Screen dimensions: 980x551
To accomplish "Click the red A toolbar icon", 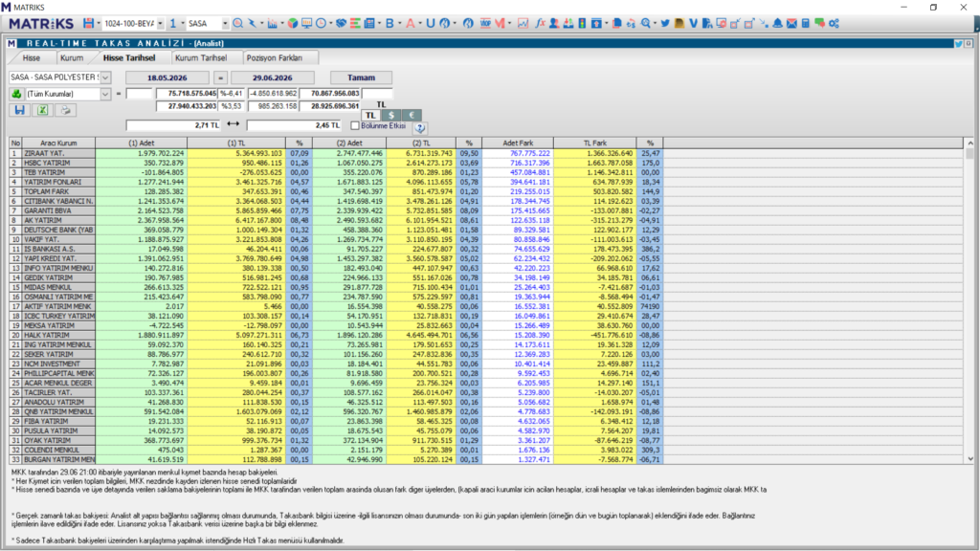I will click(410, 23).
